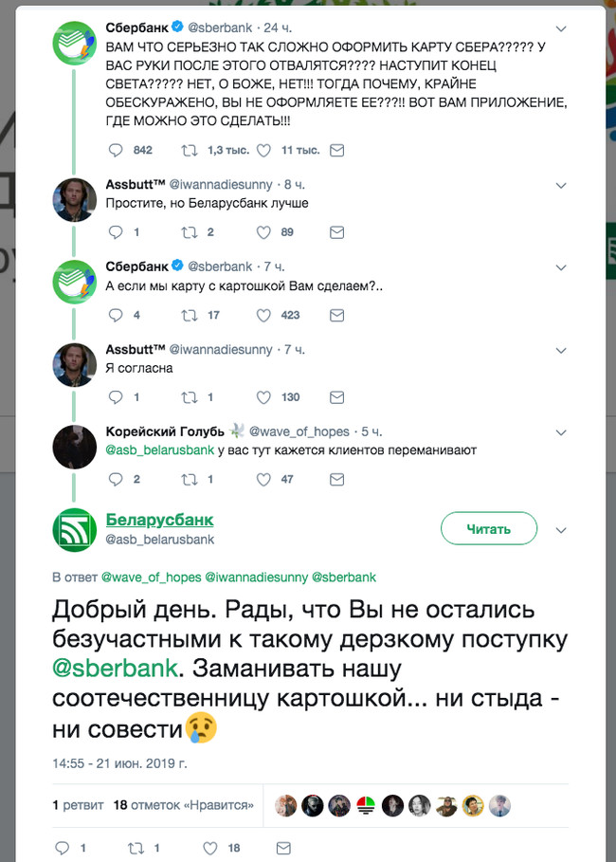View the 18 отметок «Нравится» list
The image size is (616, 862).
183,805
